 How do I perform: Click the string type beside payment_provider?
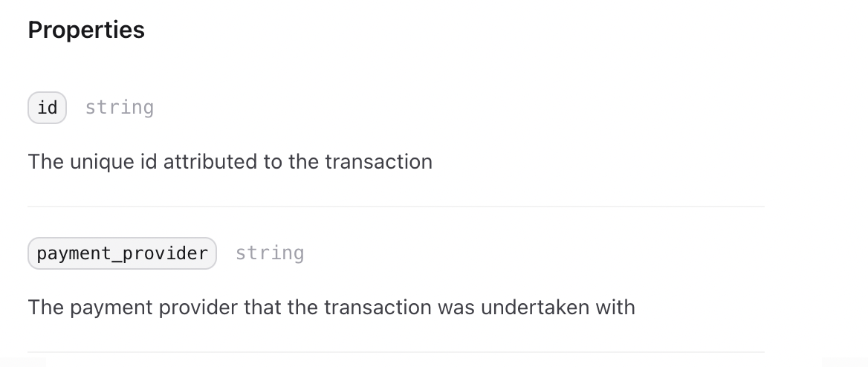[270, 253]
